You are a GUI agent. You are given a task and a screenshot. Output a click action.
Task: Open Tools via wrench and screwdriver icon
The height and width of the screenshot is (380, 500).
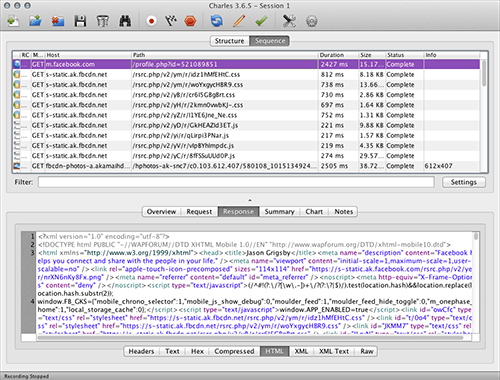click(x=289, y=21)
